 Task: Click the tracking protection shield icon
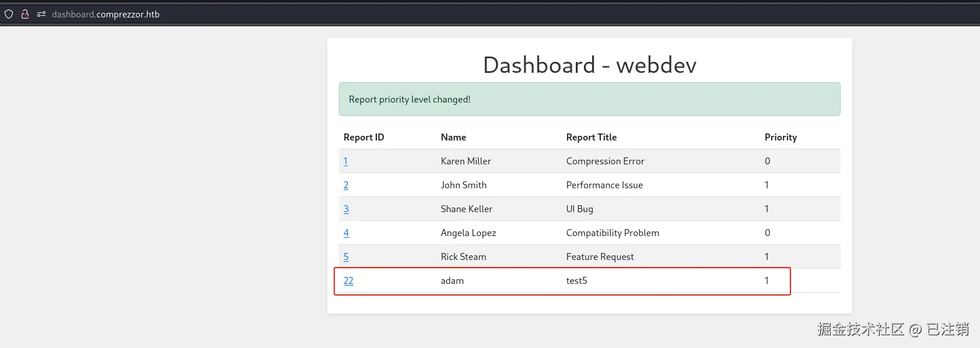(9, 14)
